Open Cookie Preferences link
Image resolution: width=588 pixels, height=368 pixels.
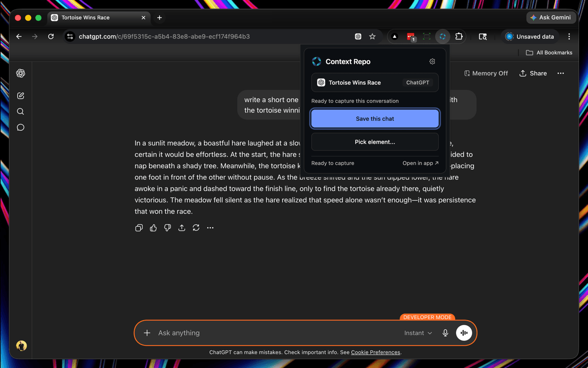tap(376, 352)
